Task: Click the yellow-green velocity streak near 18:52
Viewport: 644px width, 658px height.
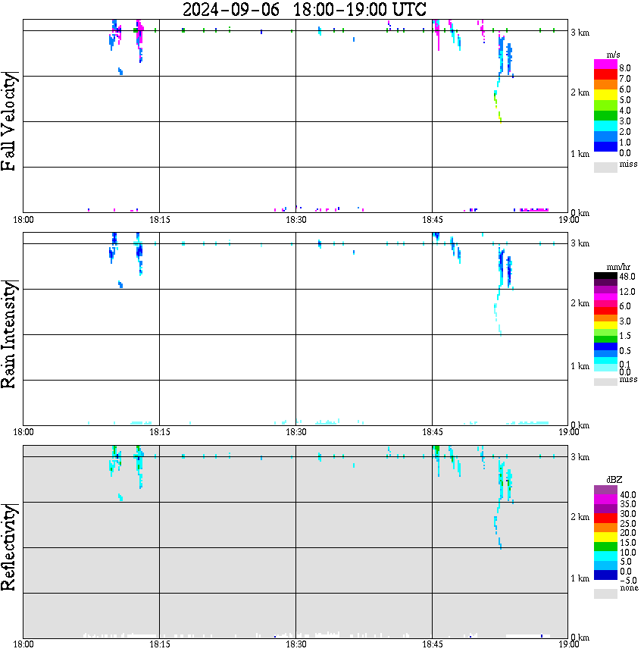Action: pos(498,107)
